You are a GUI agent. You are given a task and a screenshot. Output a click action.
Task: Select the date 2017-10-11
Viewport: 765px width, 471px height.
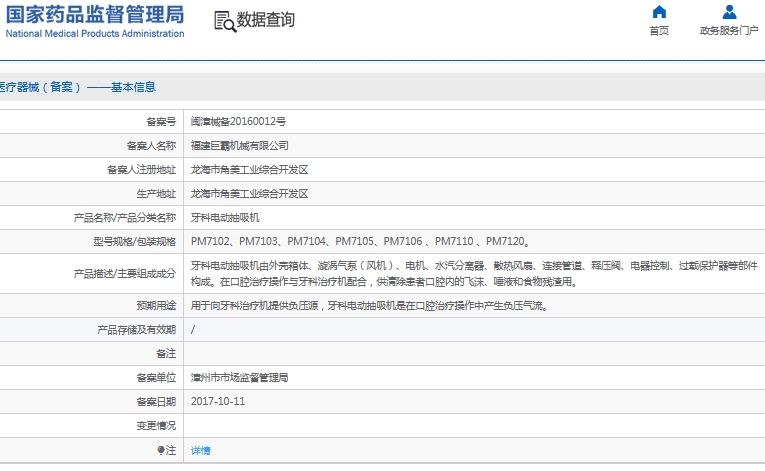(218, 402)
